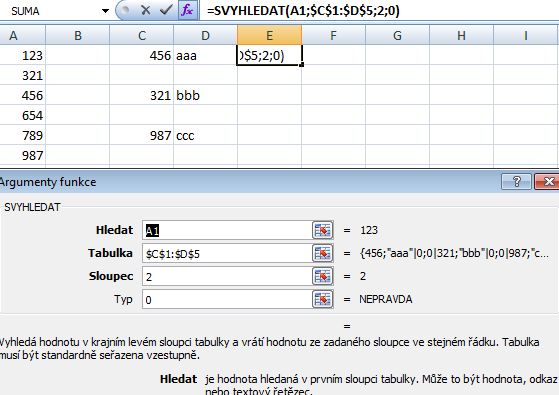Cancel formula entry with X icon
Screen dimensions: 559x395
pos(145,10)
